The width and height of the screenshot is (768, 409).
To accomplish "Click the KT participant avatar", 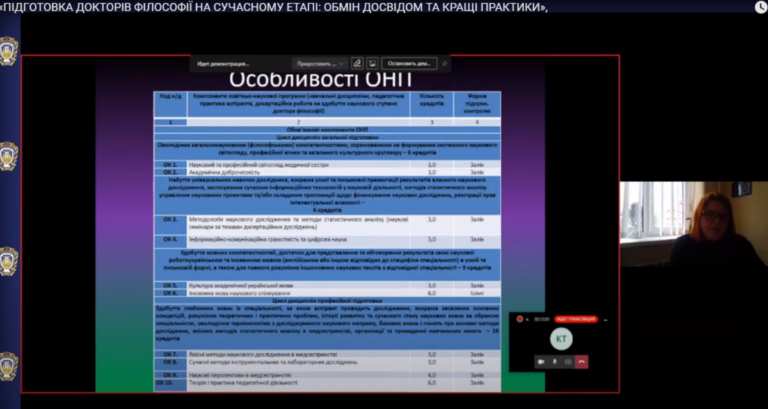I will 561,339.
